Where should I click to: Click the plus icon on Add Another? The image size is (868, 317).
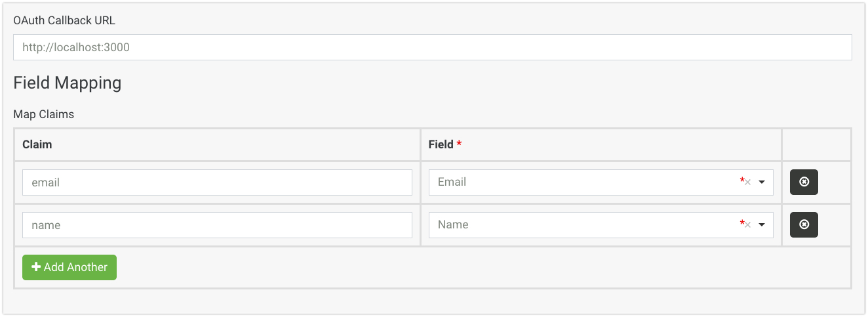pyautogui.click(x=37, y=267)
